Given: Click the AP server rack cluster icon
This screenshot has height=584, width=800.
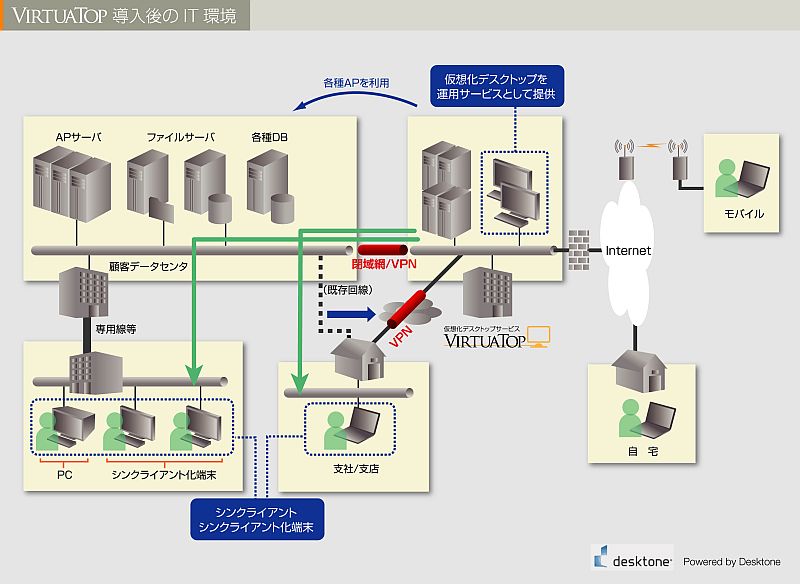Looking at the screenshot, I should click(72, 184).
